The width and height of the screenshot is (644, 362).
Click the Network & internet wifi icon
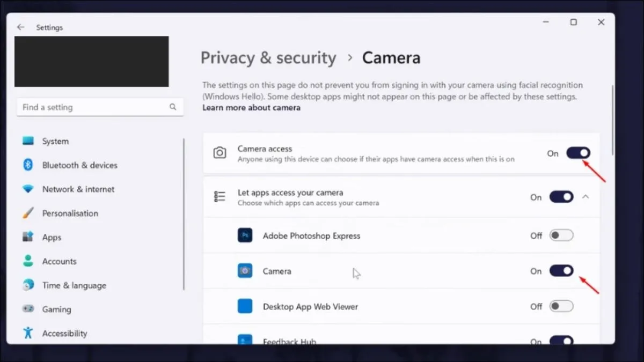[x=28, y=189]
